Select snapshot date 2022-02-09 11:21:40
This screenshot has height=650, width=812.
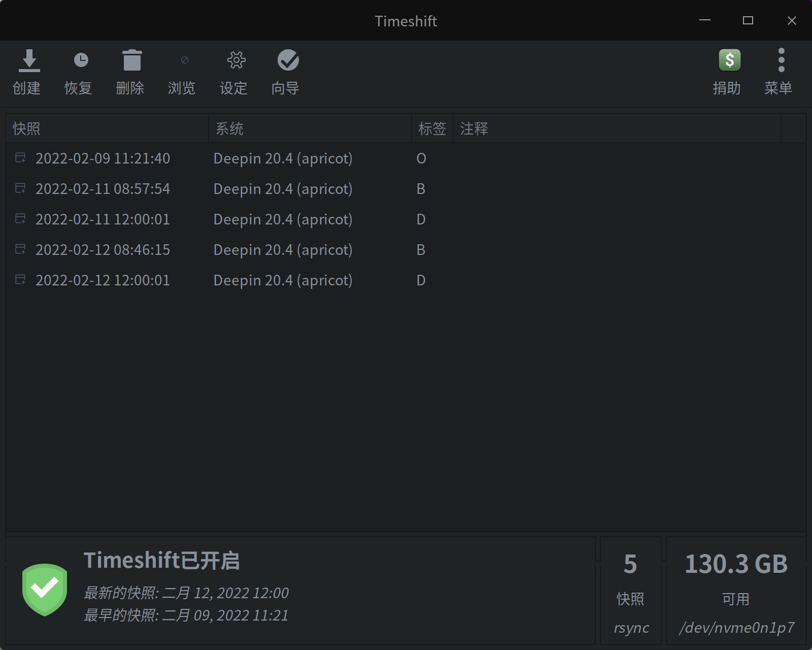(x=103, y=158)
